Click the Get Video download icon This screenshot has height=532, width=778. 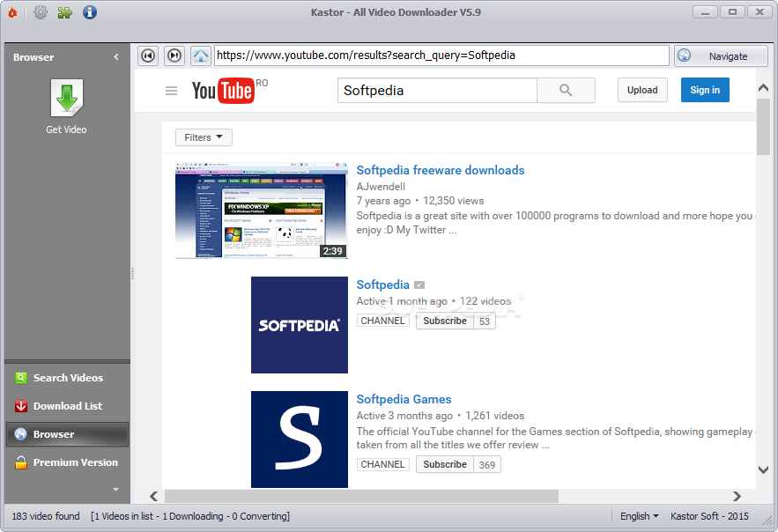[66, 98]
